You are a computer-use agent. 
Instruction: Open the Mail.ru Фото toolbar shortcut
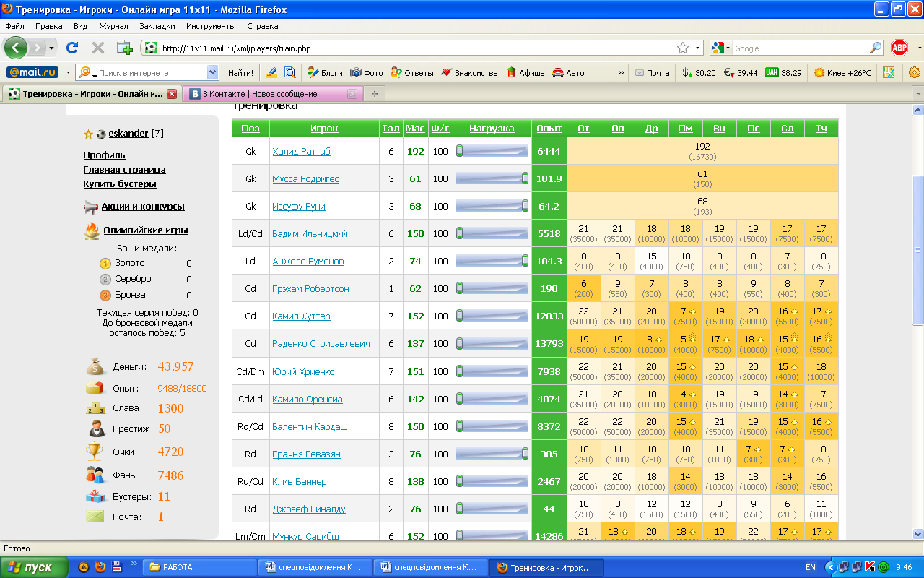click(367, 73)
